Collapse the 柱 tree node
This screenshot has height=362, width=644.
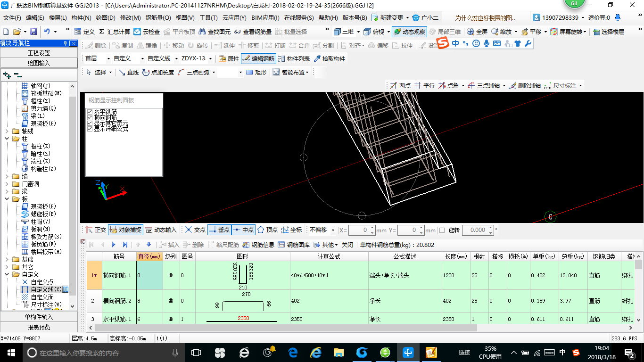pyautogui.click(x=7, y=139)
